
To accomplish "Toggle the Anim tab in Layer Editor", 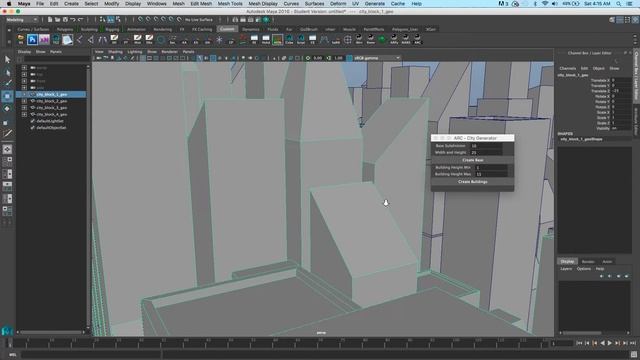I will [x=607, y=262].
